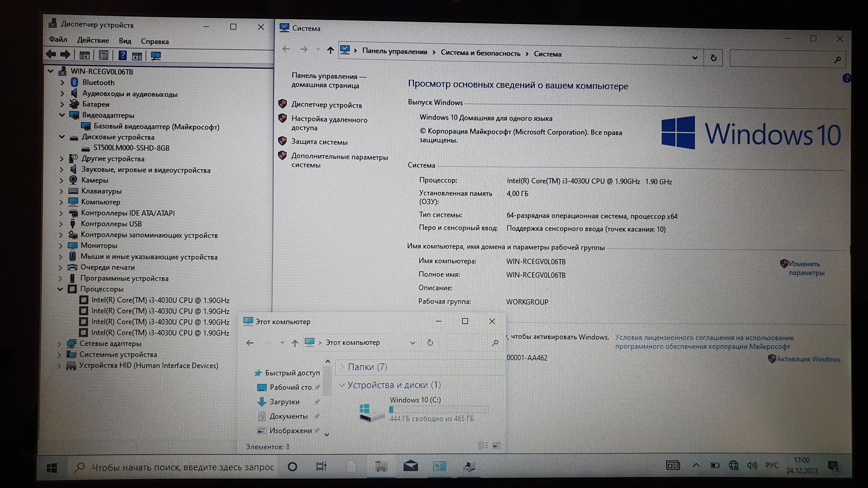This screenshot has width=868, height=488.
Task: Select ST500LM000-SSHD-8GB disk device
Action: pyautogui.click(x=131, y=148)
